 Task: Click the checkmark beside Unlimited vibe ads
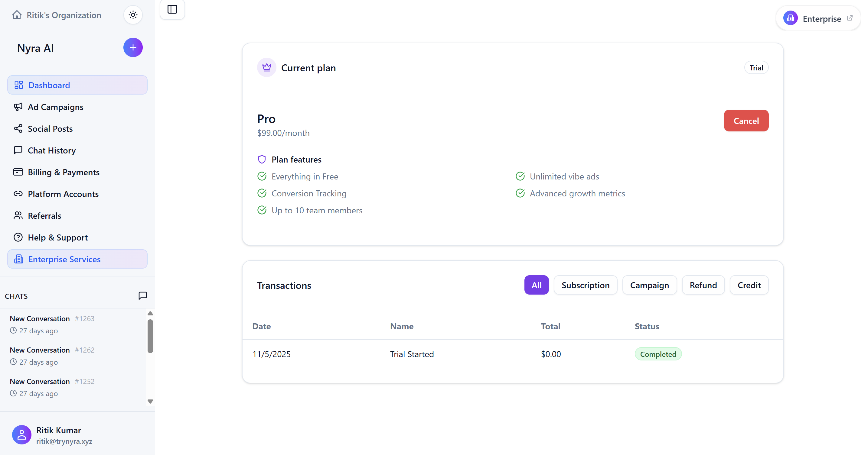coord(520,176)
